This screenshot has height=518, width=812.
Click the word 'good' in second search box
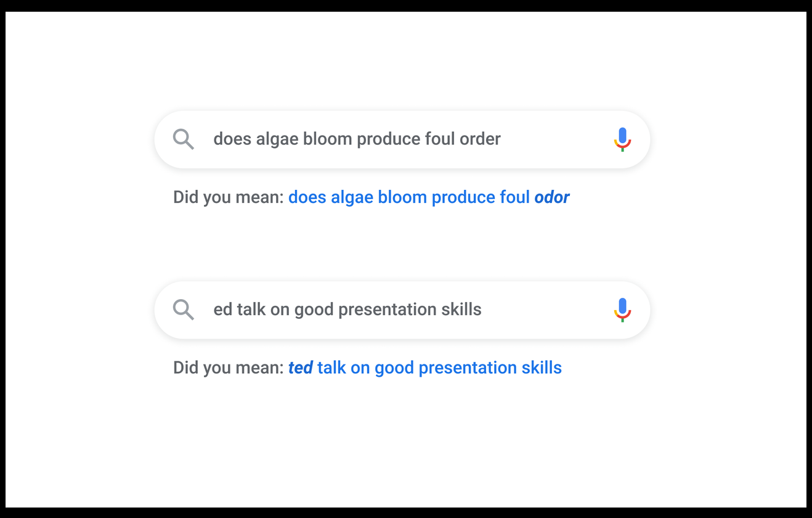(x=314, y=310)
